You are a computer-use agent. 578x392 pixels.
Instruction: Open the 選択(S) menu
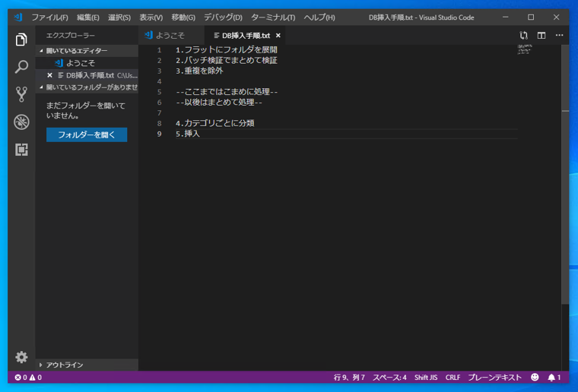tap(119, 17)
